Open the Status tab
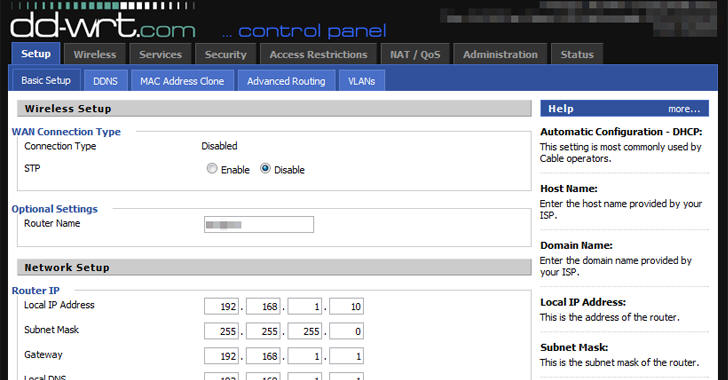 (577, 54)
